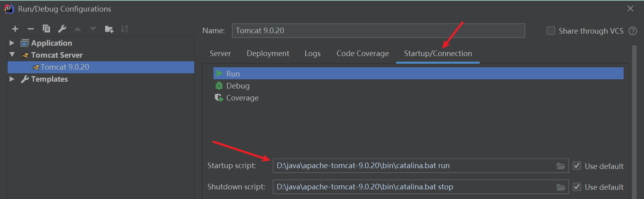Select the Startup/Connection tab
Image resolution: width=644 pixels, height=199 pixels.
[x=438, y=54]
